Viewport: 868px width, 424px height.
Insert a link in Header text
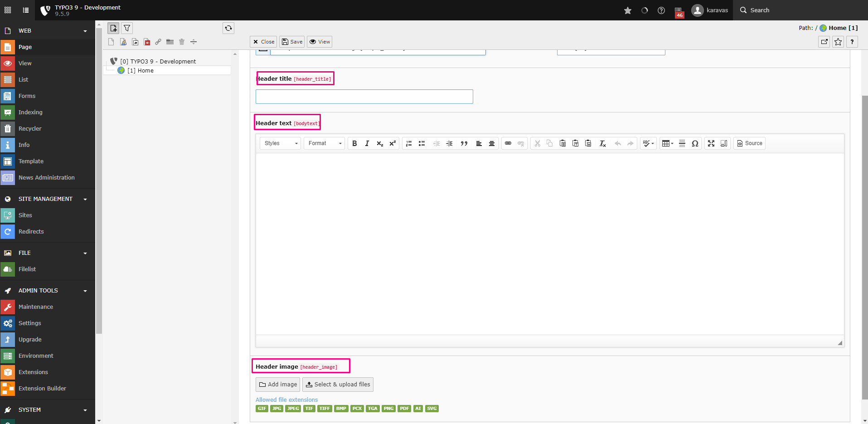508,143
